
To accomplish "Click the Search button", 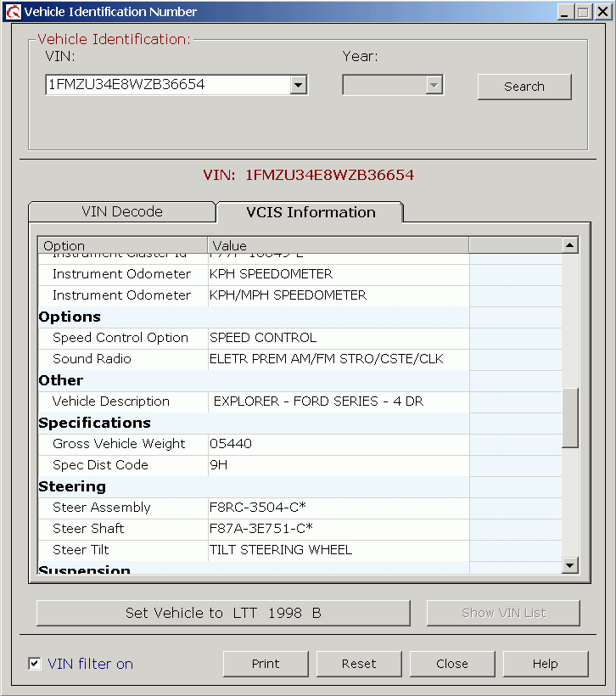I will click(524, 87).
